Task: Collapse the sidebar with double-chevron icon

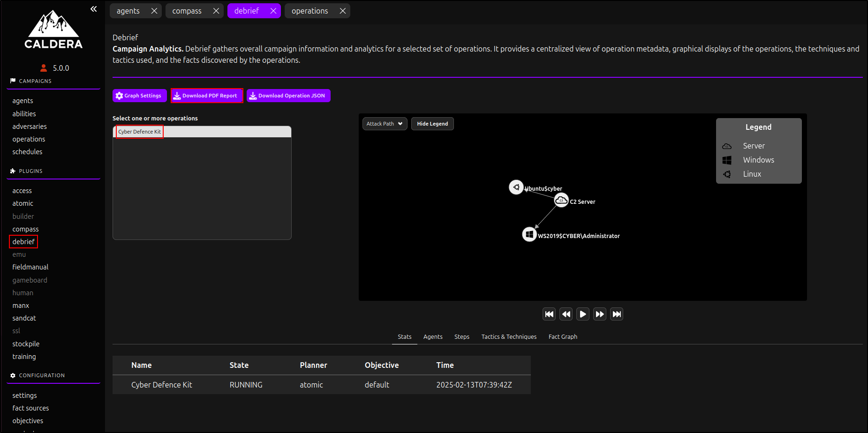Action: click(x=94, y=9)
